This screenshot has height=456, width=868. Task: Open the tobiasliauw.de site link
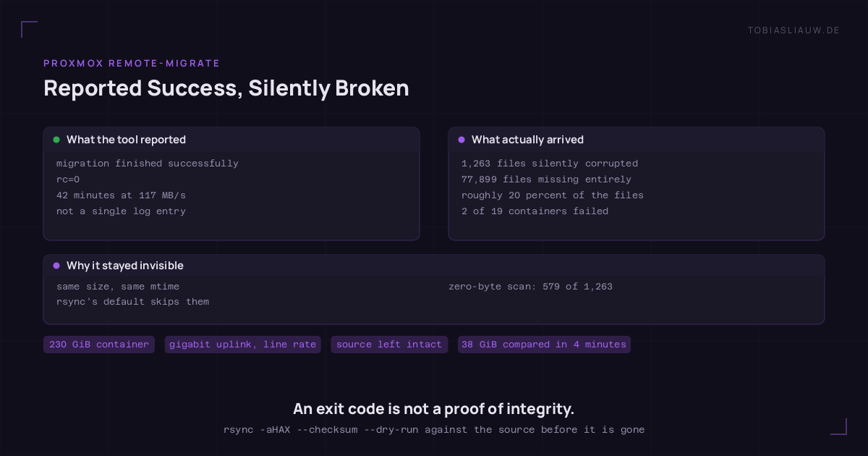point(793,30)
